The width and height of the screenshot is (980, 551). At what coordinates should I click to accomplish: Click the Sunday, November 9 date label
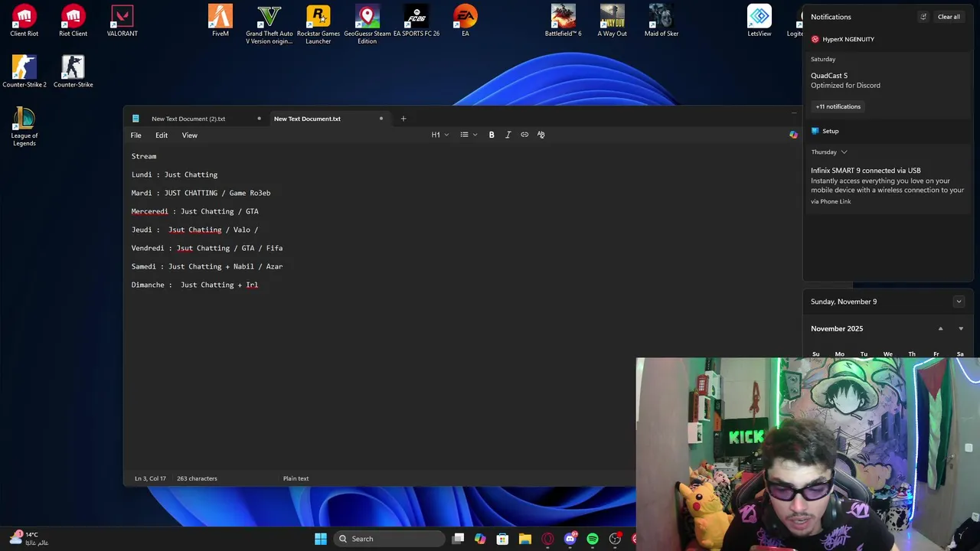pyautogui.click(x=844, y=302)
